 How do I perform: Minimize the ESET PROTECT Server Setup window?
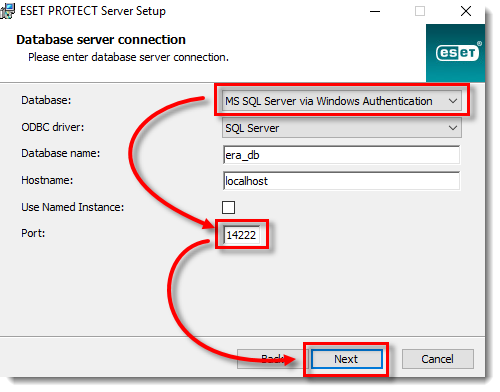[x=375, y=11]
